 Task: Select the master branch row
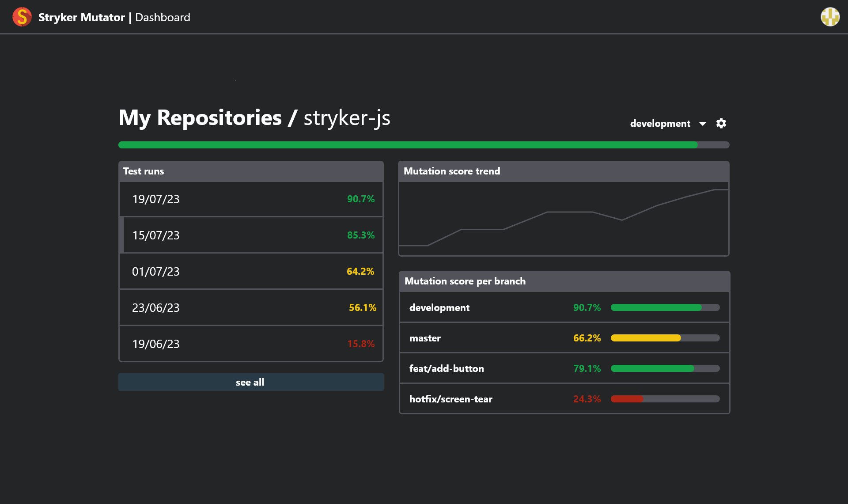click(x=486, y=338)
